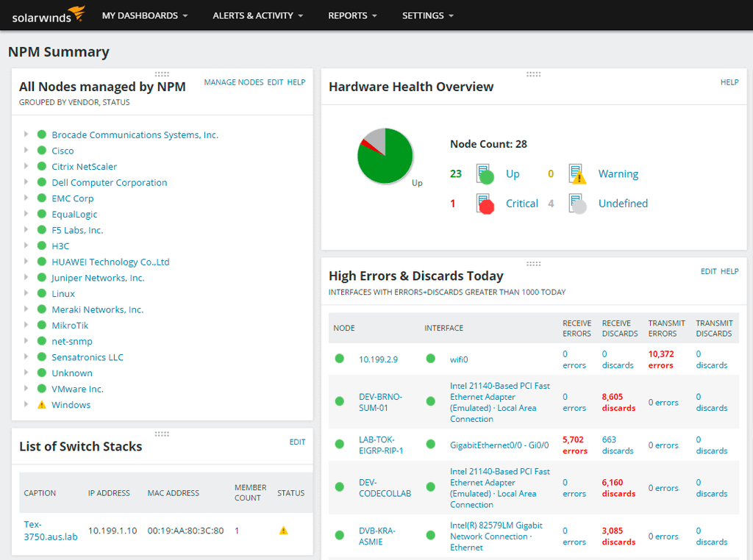Image resolution: width=753 pixels, height=560 pixels.
Task: Click the green status icon beside H3C
Action: coord(42,245)
